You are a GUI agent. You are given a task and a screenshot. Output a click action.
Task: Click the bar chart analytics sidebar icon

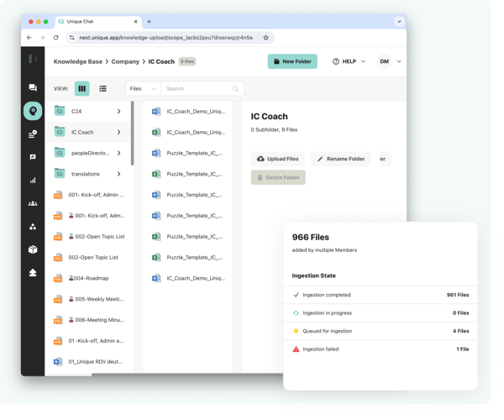33,180
